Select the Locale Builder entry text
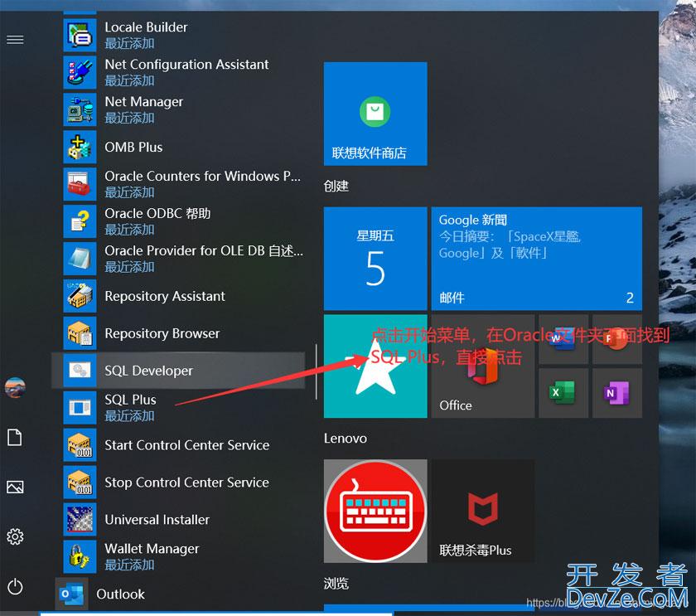This screenshot has width=696, height=616. tap(146, 27)
